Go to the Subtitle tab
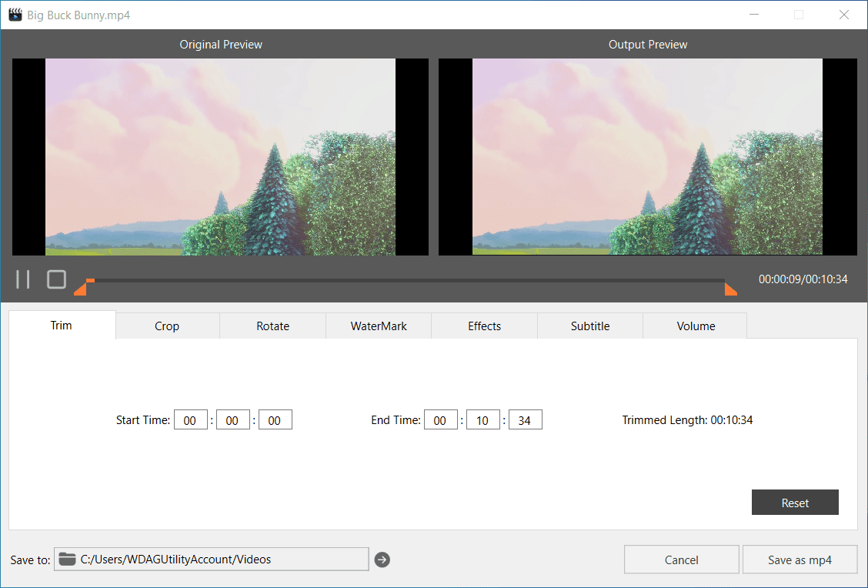The width and height of the screenshot is (868, 588). pos(590,326)
